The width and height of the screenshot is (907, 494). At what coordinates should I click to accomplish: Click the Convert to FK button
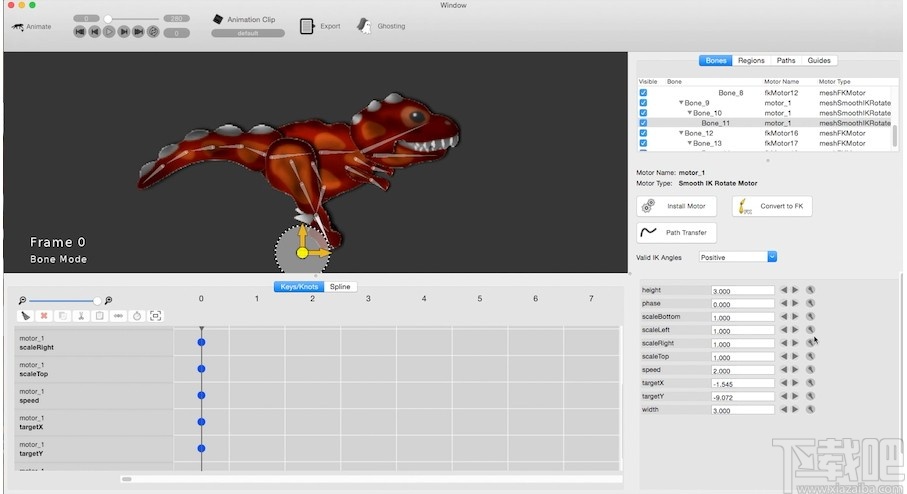pos(772,206)
